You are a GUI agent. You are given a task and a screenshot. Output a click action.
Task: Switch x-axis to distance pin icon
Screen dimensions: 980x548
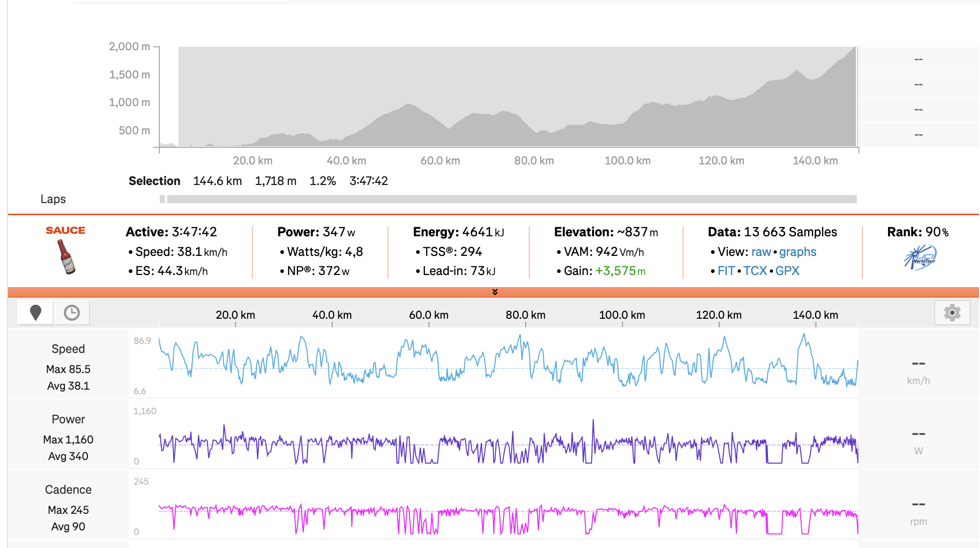point(35,313)
